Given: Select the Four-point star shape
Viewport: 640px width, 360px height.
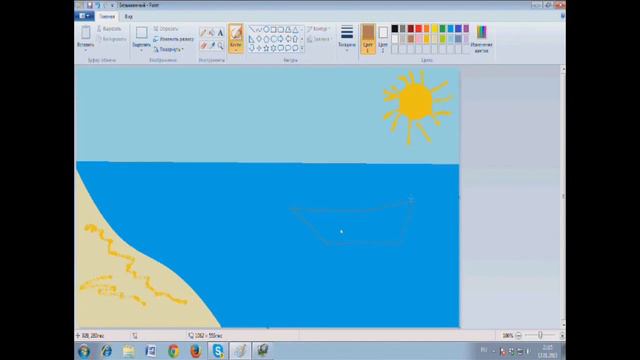Looking at the screenshot, I should point(259,48).
